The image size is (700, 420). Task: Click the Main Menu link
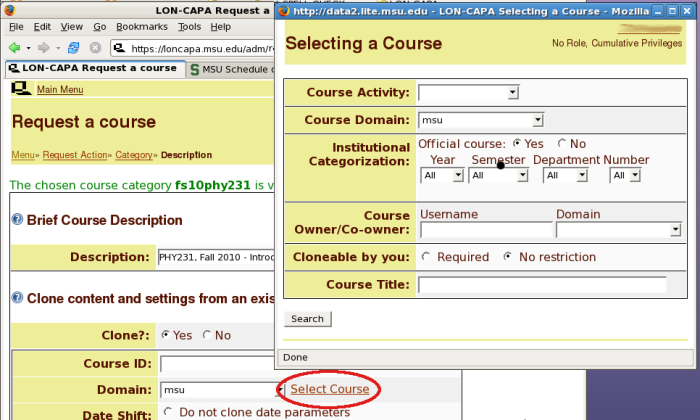60,89
